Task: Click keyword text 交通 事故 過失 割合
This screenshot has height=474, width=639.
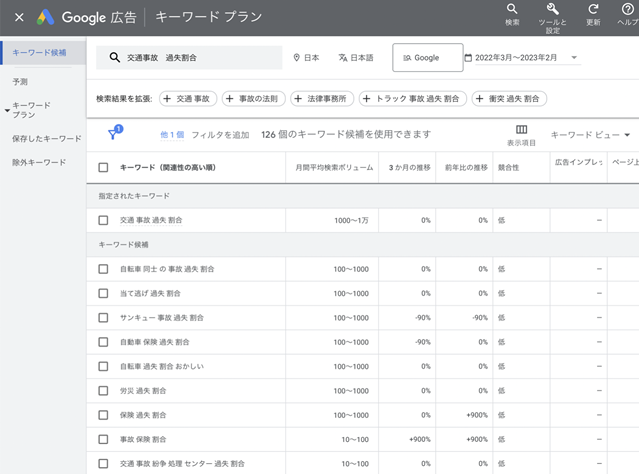Action: (x=151, y=220)
